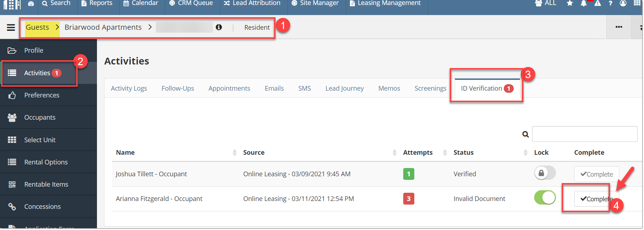
Task: Open Rental Options in sidebar
Action: tap(48, 162)
